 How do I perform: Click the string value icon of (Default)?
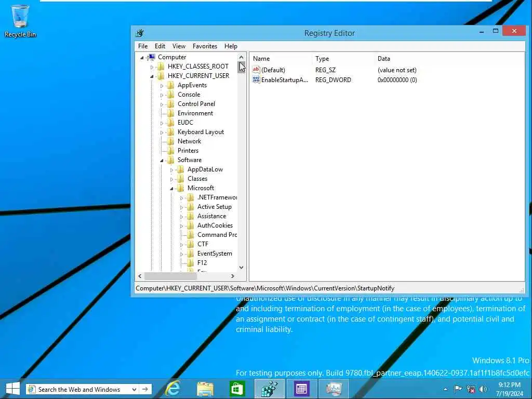click(256, 70)
